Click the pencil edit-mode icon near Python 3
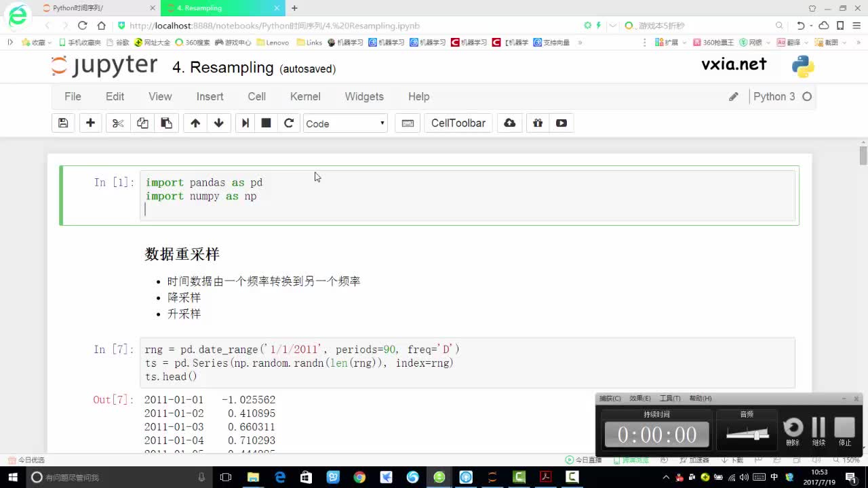Screen dimensions: 868x488 tap(733, 97)
